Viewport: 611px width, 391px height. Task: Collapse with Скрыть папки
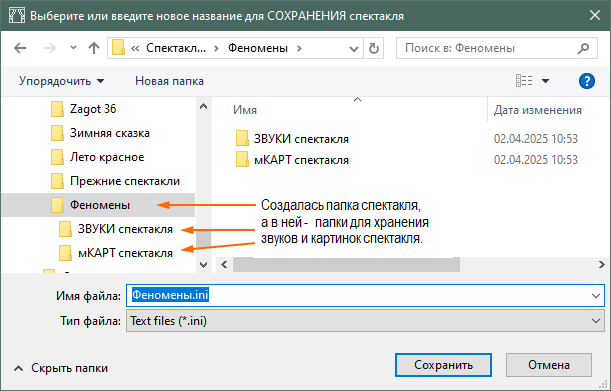click(x=61, y=368)
